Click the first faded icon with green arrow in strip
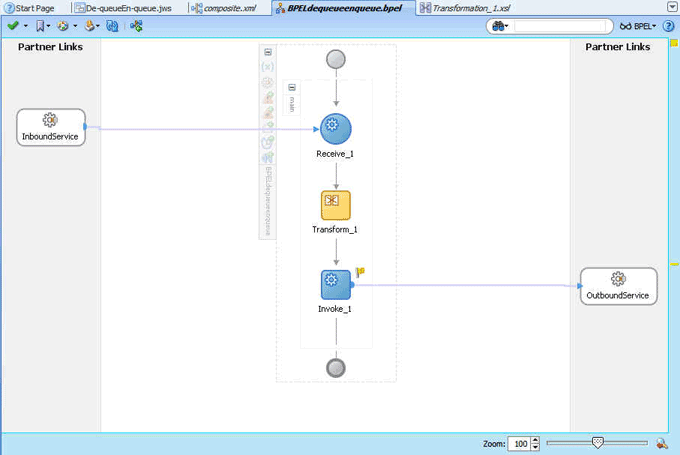The image size is (680, 455). click(268, 98)
